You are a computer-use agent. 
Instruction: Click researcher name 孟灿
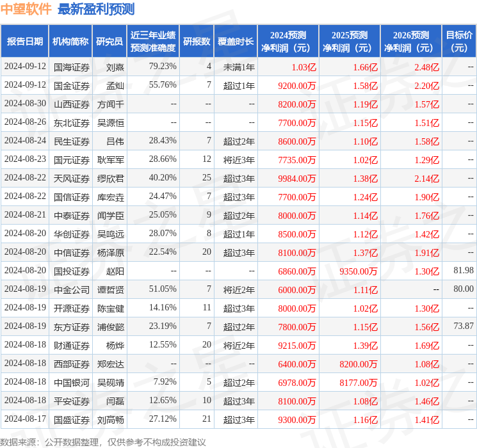click(x=115, y=86)
